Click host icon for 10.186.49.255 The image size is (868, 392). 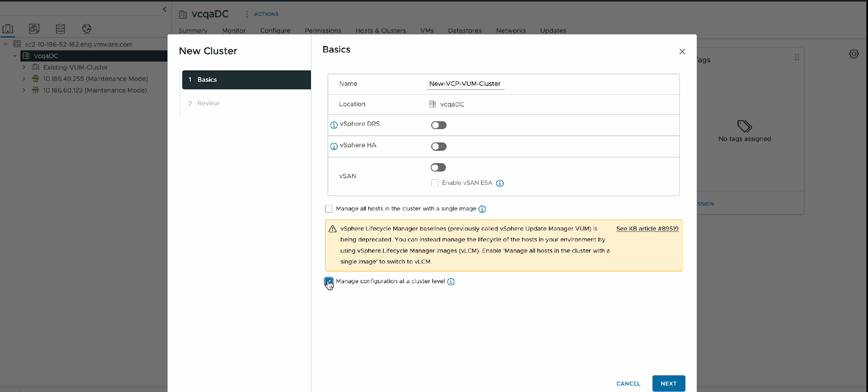click(36, 79)
